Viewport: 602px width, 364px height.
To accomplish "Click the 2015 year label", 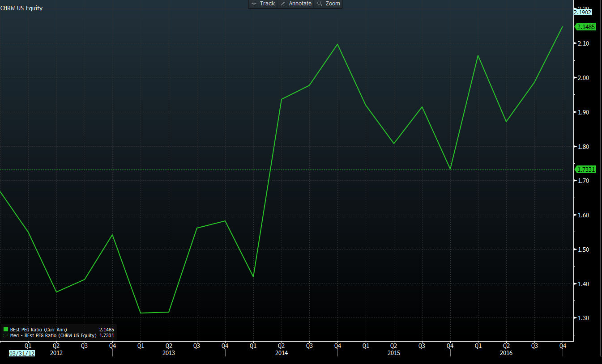I will (394, 353).
